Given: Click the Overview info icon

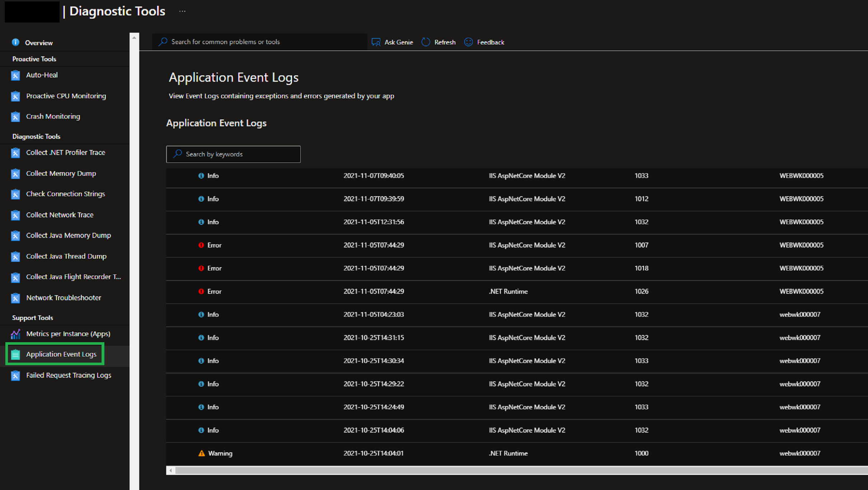Looking at the screenshot, I should click(15, 42).
